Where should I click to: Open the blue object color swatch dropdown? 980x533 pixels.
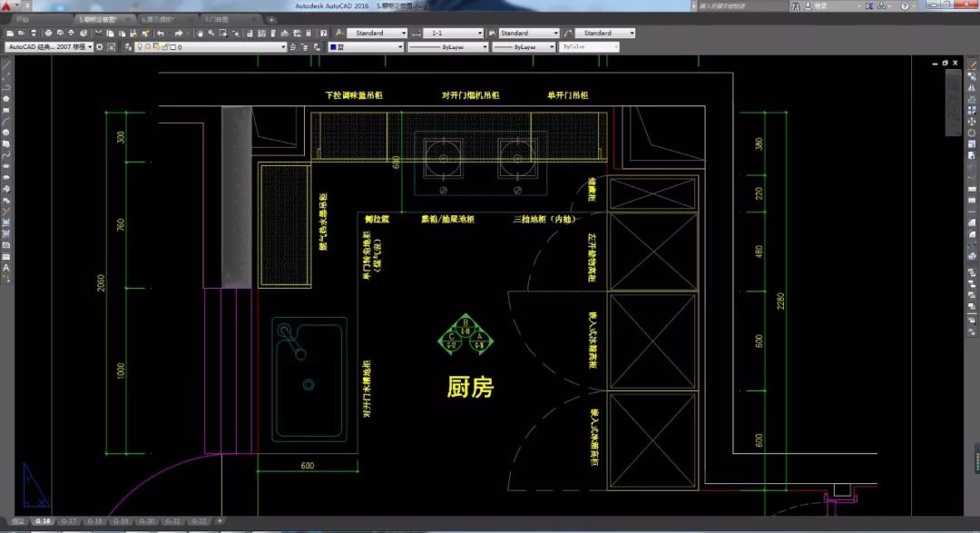pyautogui.click(x=399, y=46)
